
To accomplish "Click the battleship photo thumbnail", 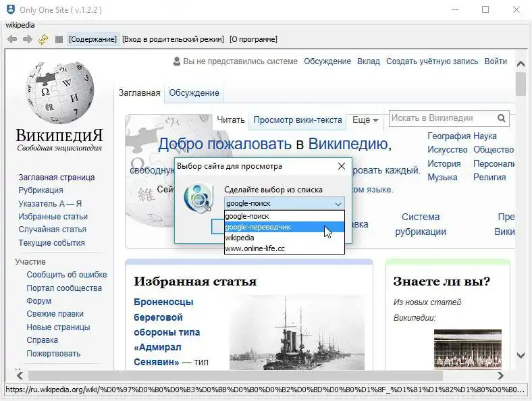I will click(297, 332).
